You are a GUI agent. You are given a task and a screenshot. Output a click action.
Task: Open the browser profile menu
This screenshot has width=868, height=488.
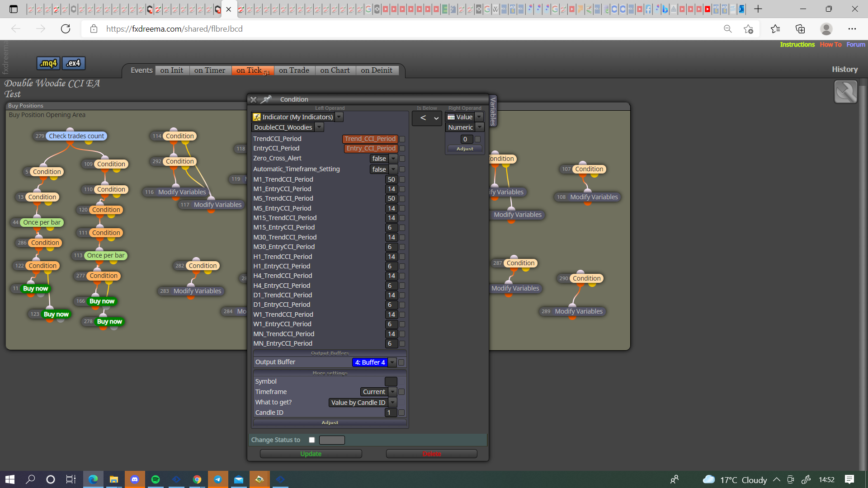[x=826, y=29]
